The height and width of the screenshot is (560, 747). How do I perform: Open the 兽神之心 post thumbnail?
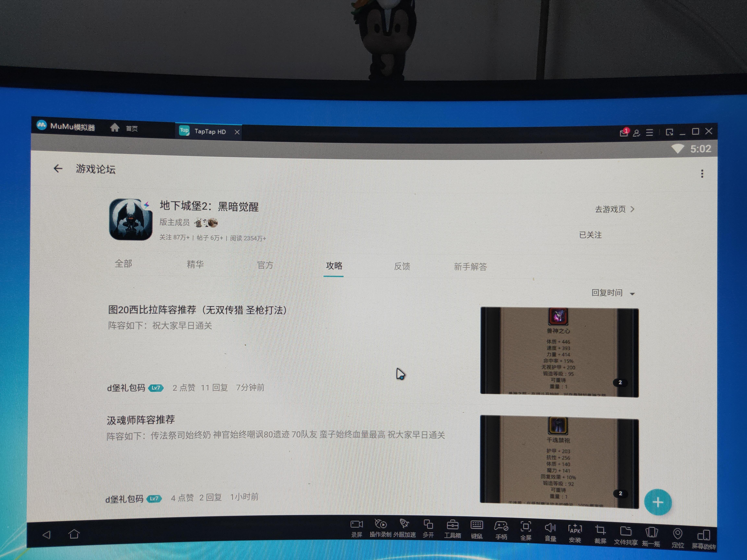[559, 352]
